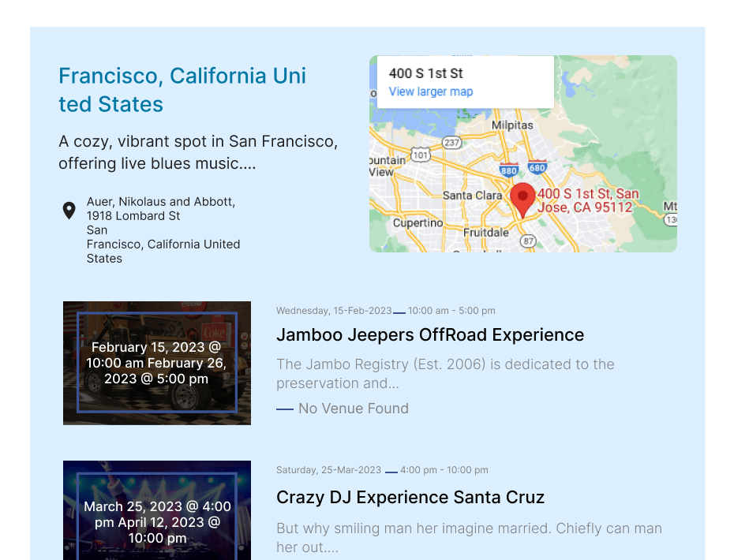Click the No Venue Found text
734x560 pixels.
[x=353, y=409]
